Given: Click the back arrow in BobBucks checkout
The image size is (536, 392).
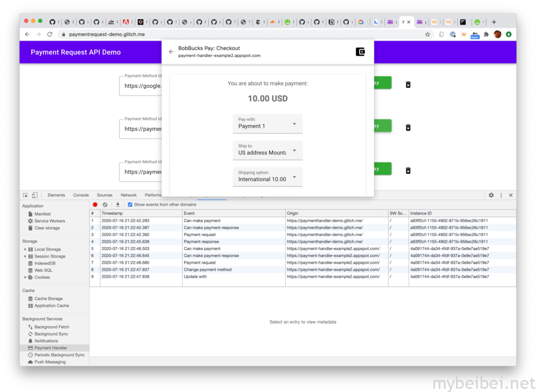Looking at the screenshot, I should point(171,52).
